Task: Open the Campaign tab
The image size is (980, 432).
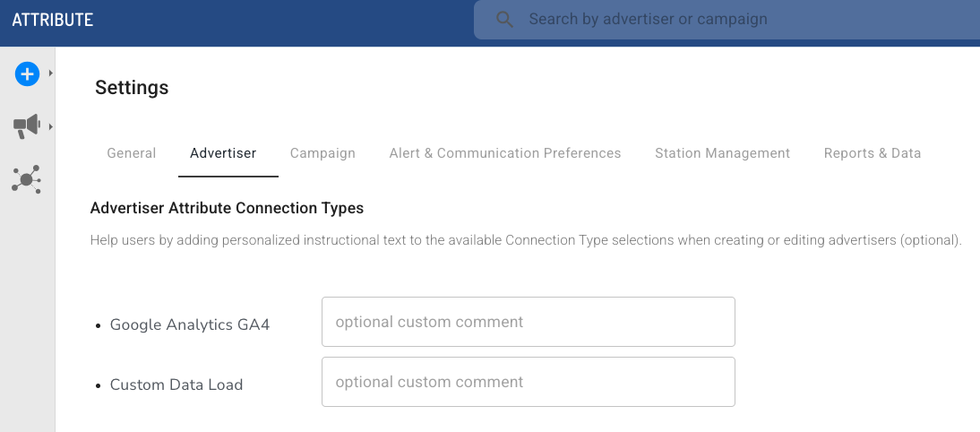Action: pyautogui.click(x=322, y=153)
